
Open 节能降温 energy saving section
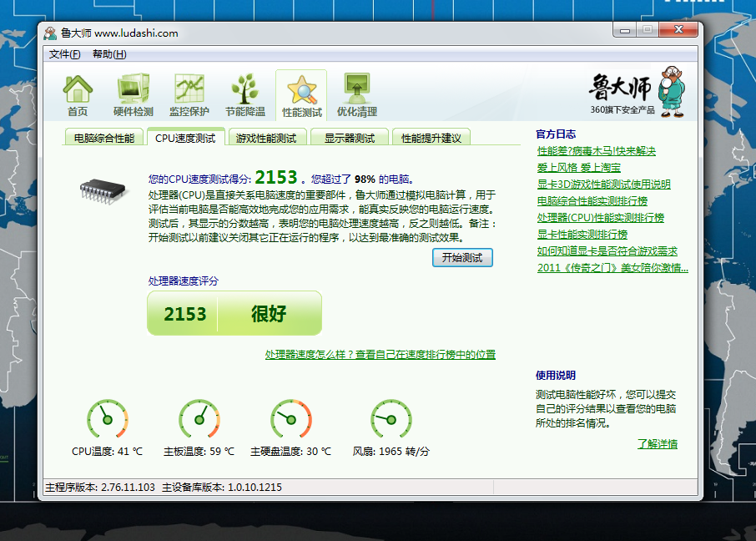tap(245, 95)
